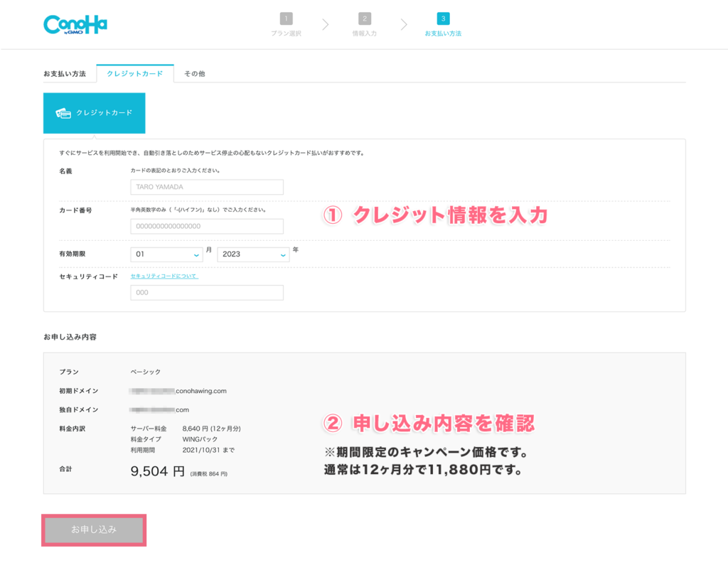The image size is (728, 565).
Task: Focus the security code field 000
Action: pyautogui.click(x=207, y=293)
